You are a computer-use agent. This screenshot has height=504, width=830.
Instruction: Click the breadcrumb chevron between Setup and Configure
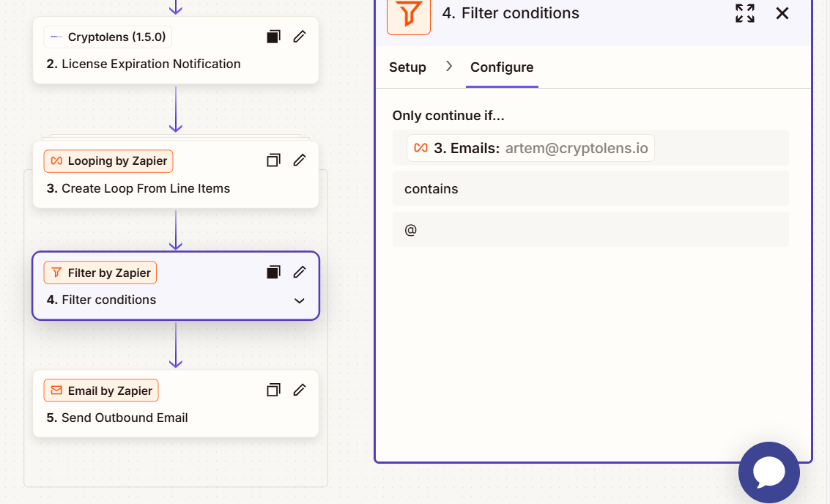449,66
